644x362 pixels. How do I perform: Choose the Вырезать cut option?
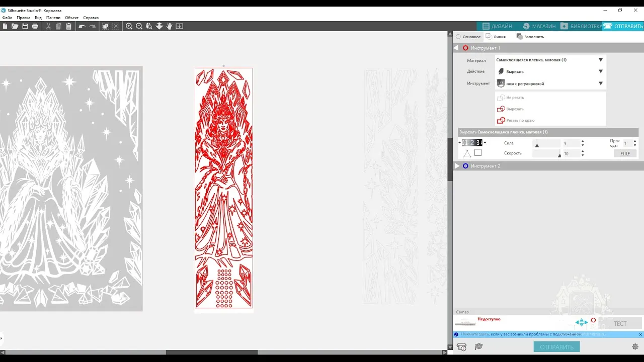coord(510,109)
